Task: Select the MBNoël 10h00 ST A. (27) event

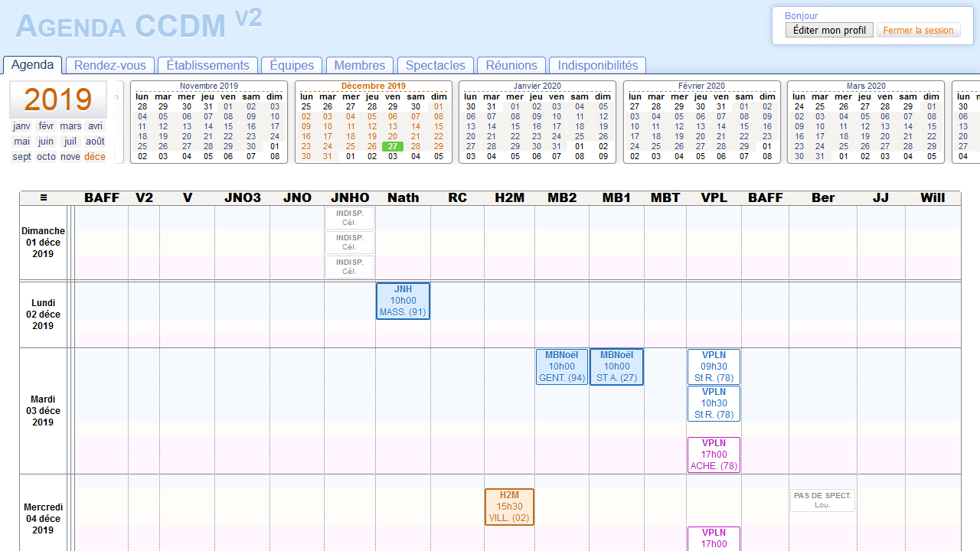Action: click(x=616, y=367)
